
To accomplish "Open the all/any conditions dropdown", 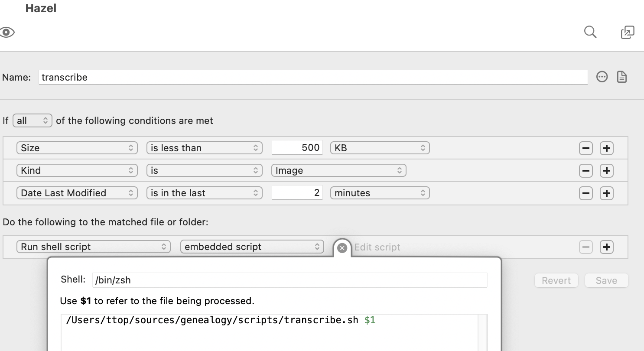I will (x=33, y=120).
